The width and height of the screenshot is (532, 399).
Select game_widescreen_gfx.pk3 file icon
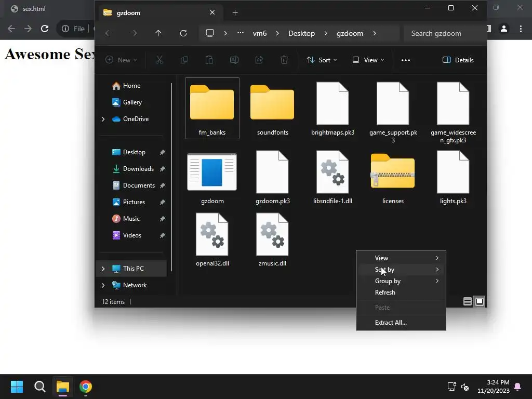(x=453, y=103)
